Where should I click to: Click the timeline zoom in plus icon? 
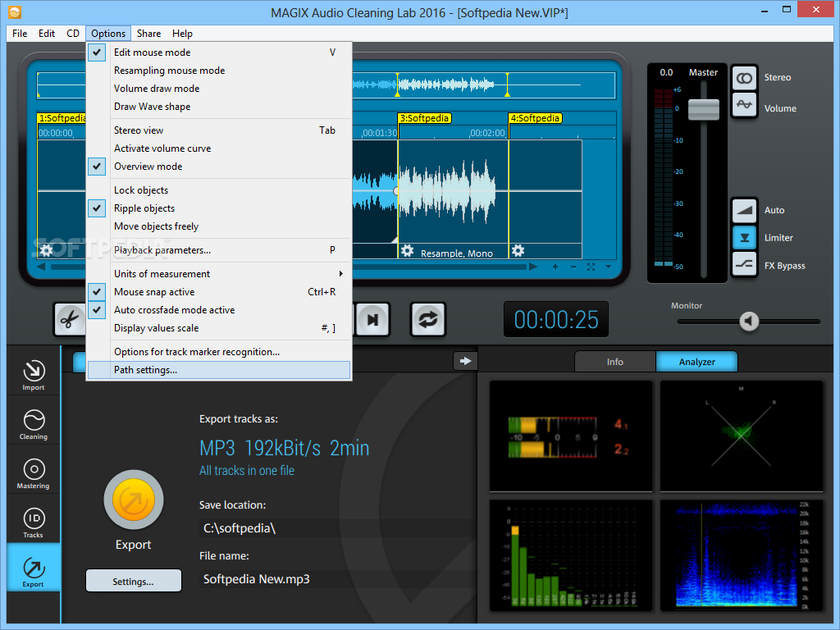pos(555,267)
